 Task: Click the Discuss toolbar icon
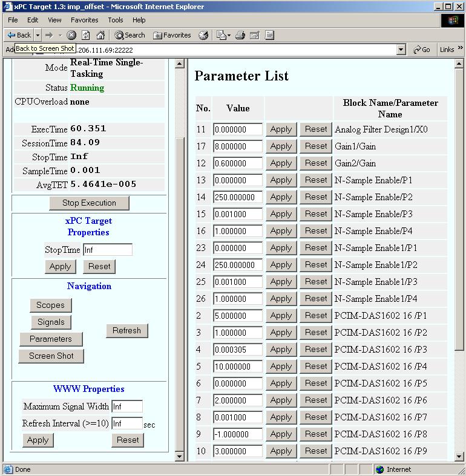click(269, 35)
